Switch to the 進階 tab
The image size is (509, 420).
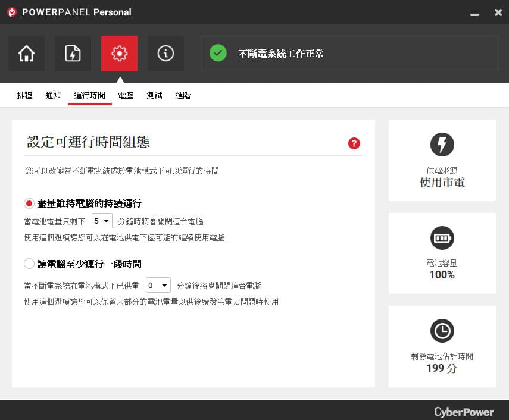tap(183, 95)
